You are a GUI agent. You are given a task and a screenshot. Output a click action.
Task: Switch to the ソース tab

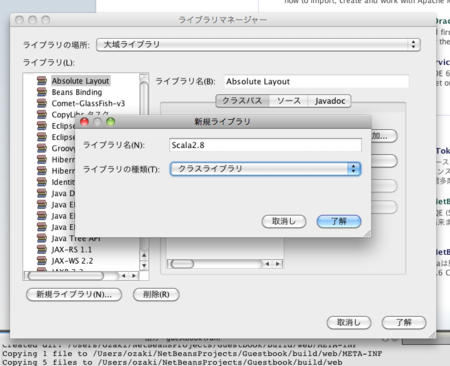pos(289,101)
